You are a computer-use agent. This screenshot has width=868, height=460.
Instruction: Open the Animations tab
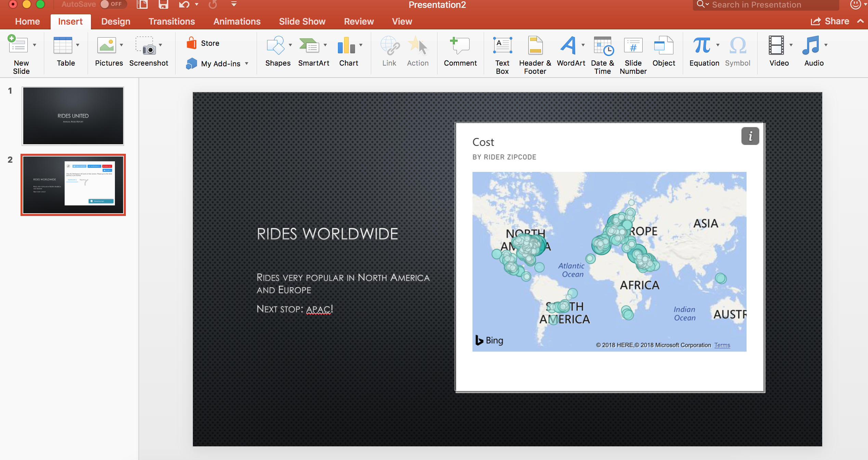(237, 22)
